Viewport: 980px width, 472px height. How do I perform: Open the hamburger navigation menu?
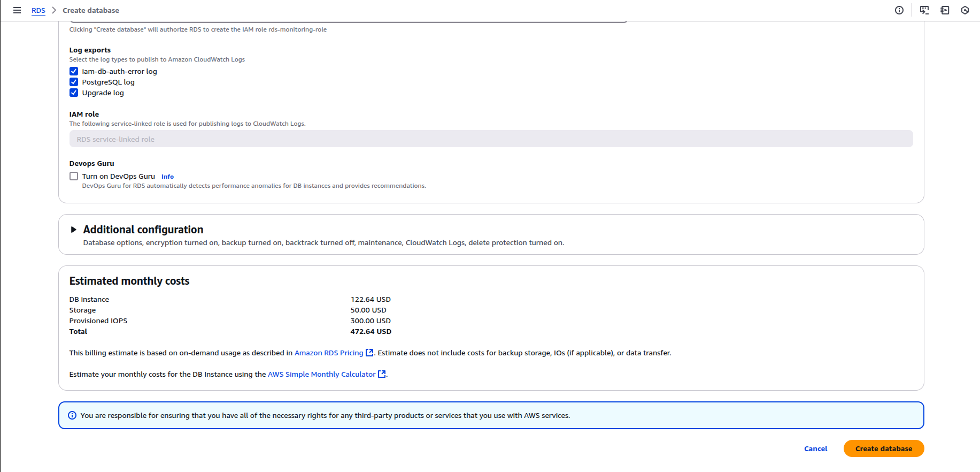(x=17, y=10)
